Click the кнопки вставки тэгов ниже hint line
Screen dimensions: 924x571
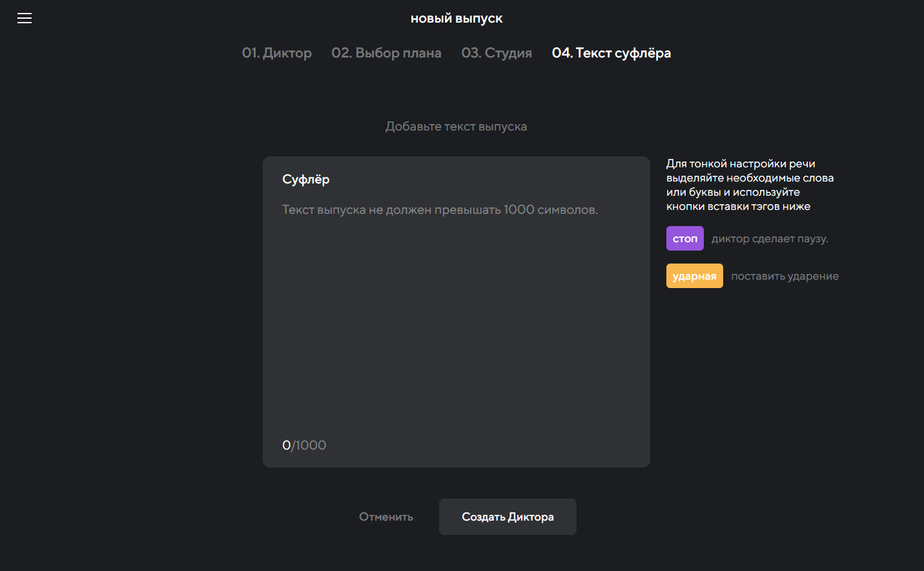(738, 206)
